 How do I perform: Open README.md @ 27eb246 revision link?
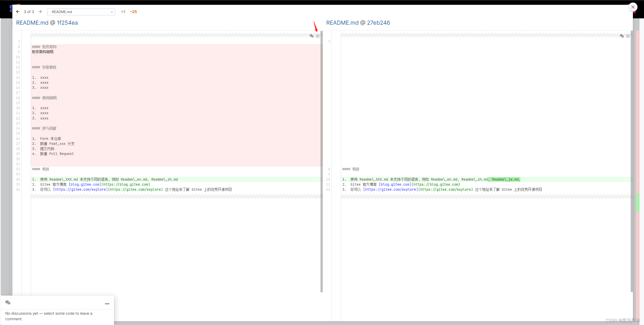tap(358, 23)
